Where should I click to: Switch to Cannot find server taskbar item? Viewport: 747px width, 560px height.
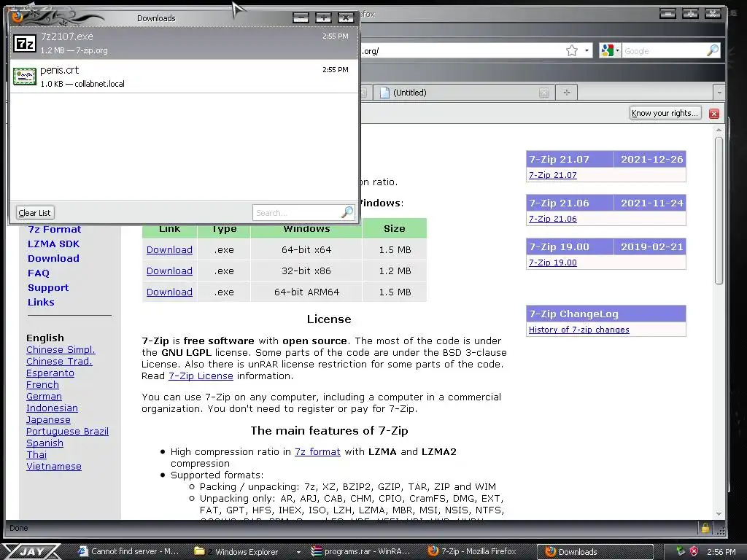tap(129, 551)
